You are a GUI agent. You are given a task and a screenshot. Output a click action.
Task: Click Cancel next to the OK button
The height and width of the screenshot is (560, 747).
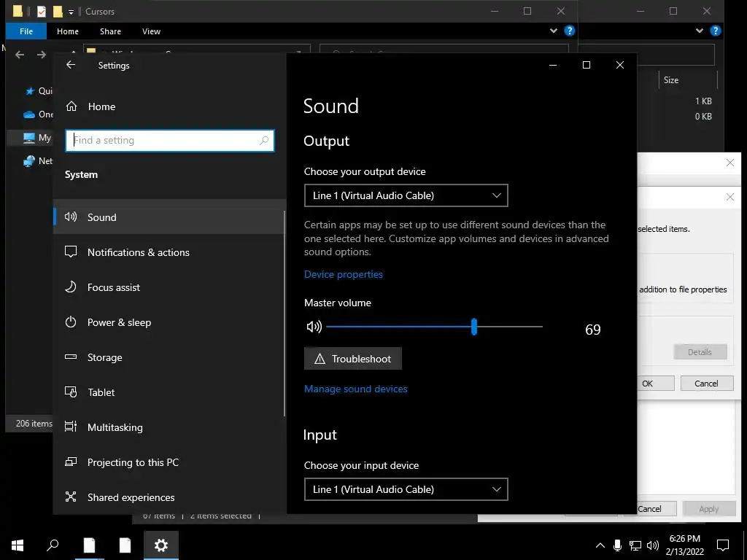[706, 384]
